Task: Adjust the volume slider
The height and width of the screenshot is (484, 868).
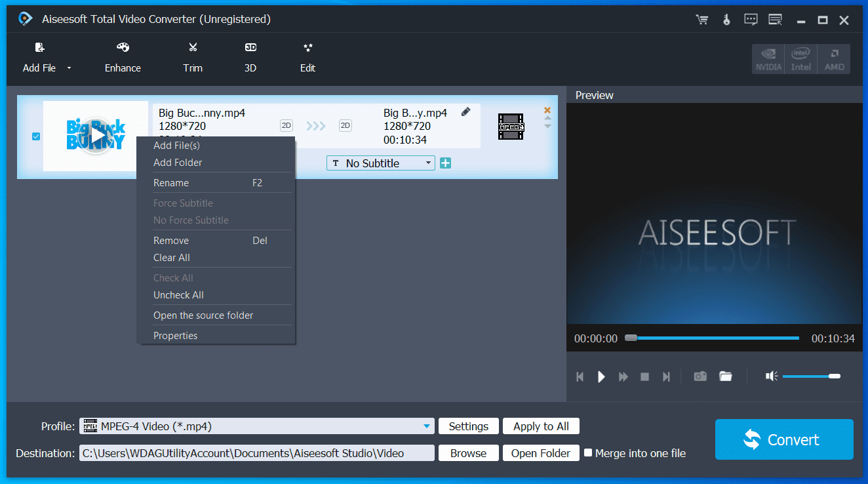Action: coord(812,376)
